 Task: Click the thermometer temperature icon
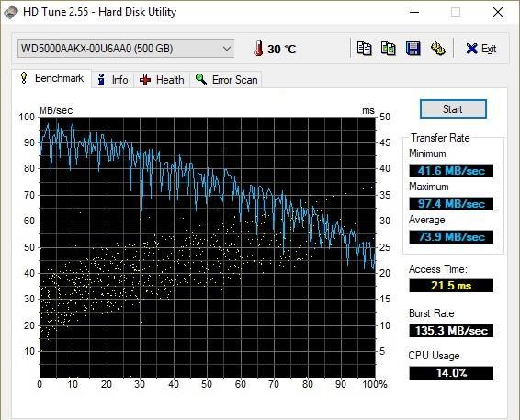point(259,49)
